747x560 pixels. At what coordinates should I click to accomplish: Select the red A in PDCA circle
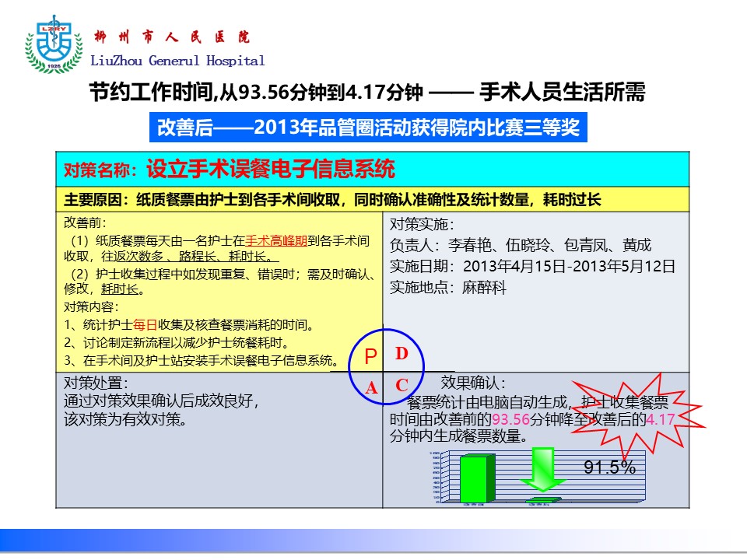(371, 388)
